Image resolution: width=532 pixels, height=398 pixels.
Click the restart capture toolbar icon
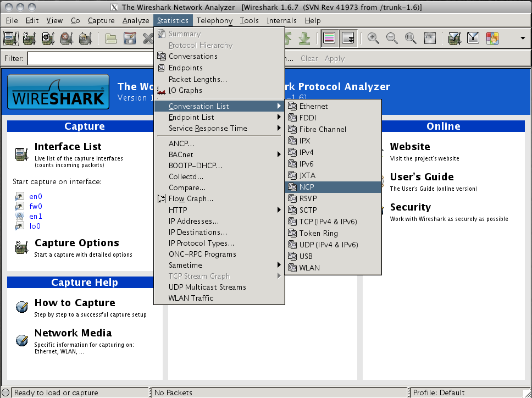coord(85,38)
